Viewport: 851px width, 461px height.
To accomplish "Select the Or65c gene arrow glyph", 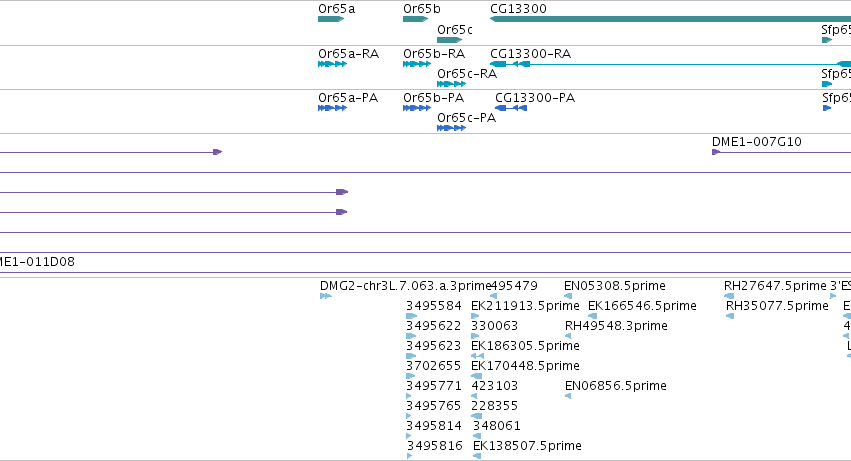I will click(449, 40).
